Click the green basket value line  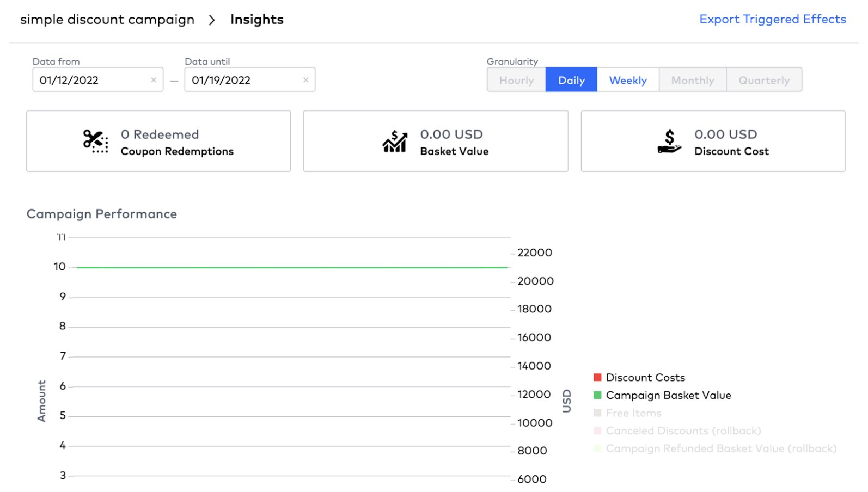coord(292,267)
